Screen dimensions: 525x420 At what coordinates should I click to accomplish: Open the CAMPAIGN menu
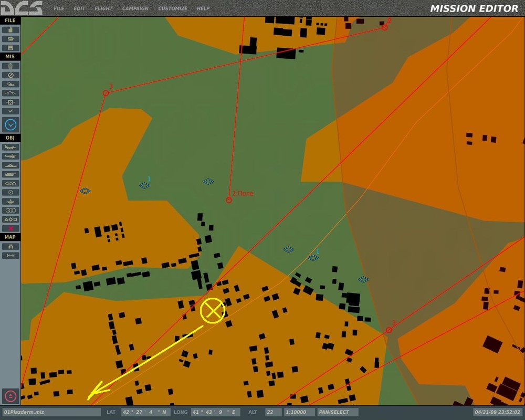coord(135,8)
